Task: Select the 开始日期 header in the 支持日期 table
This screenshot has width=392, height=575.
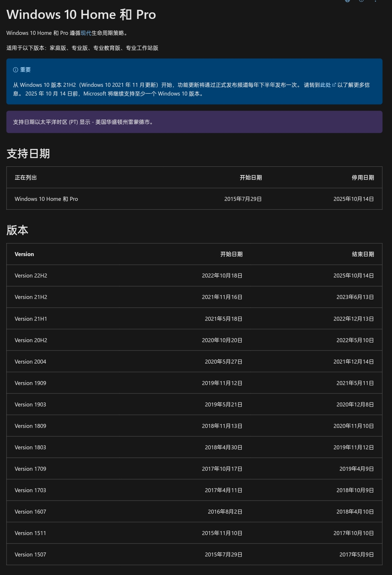Action: point(251,178)
